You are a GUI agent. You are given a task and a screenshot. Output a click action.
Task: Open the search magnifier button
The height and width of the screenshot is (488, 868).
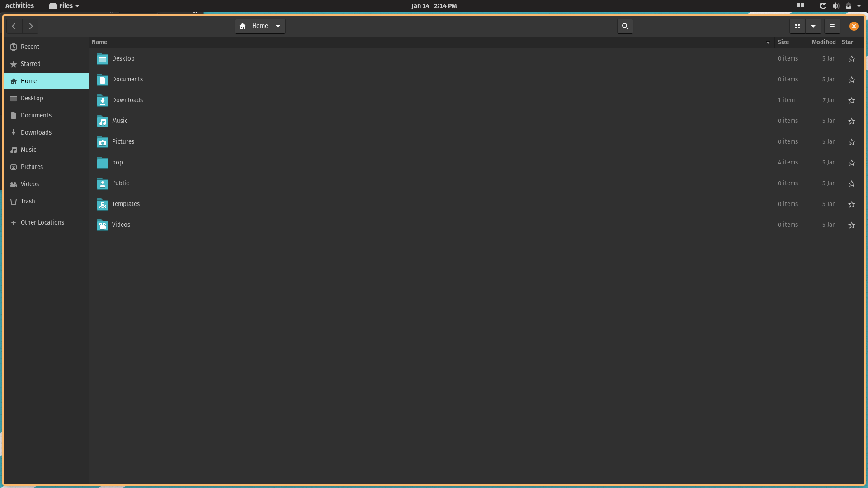625,26
